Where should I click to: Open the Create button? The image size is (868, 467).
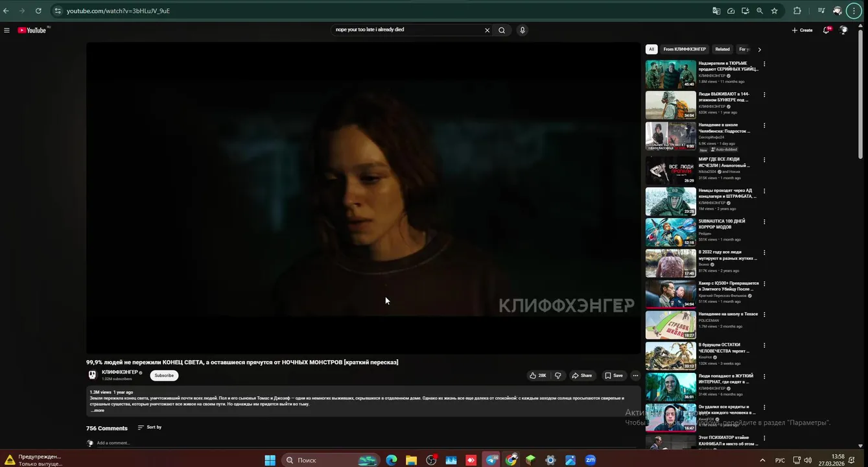(x=802, y=30)
